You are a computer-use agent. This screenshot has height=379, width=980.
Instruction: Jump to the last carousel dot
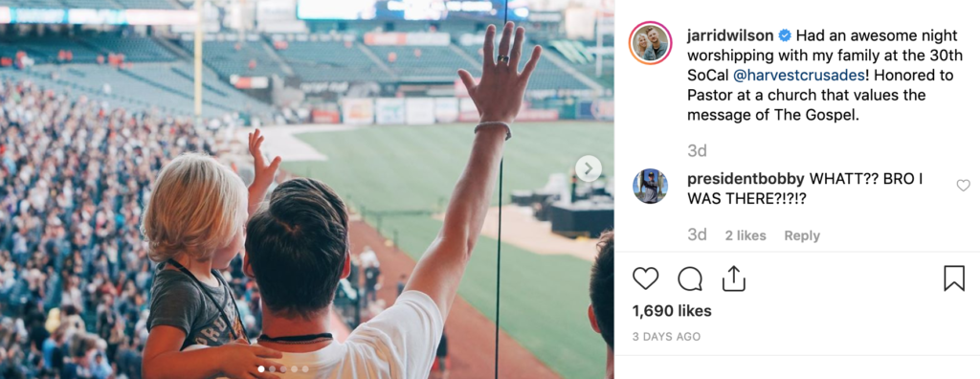305,369
